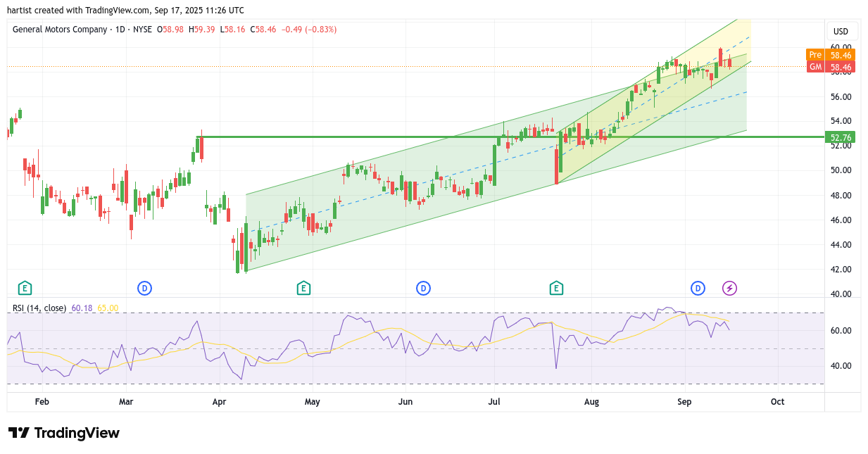Select the Sep label on the time axis
The image size is (868, 454).
tap(684, 402)
